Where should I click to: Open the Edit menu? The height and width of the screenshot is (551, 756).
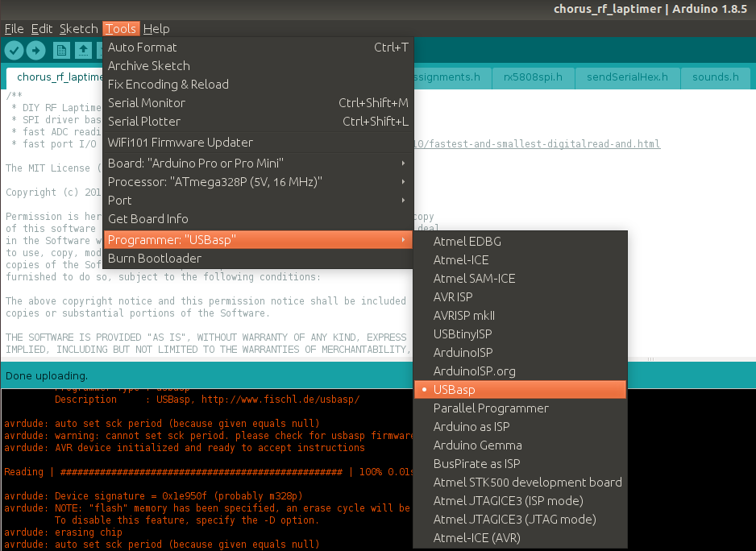click(41, 29)
